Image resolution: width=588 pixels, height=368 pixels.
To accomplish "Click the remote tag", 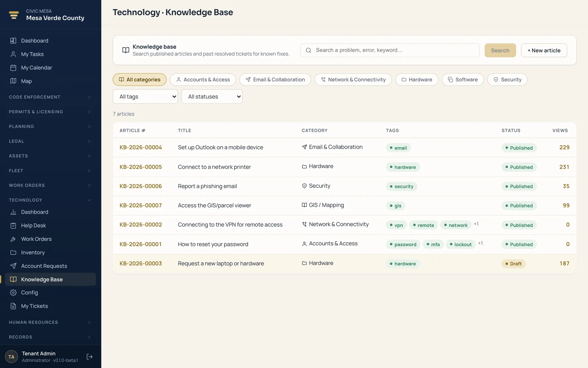I will pos(423,225).
